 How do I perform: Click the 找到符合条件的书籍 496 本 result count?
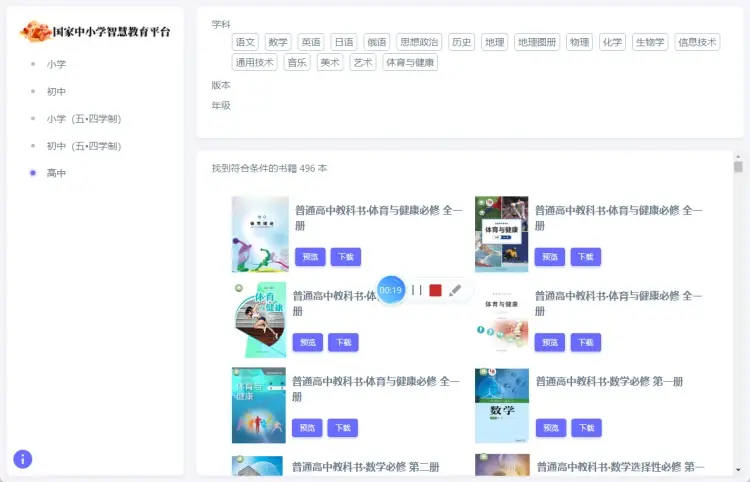coord(270,168)
